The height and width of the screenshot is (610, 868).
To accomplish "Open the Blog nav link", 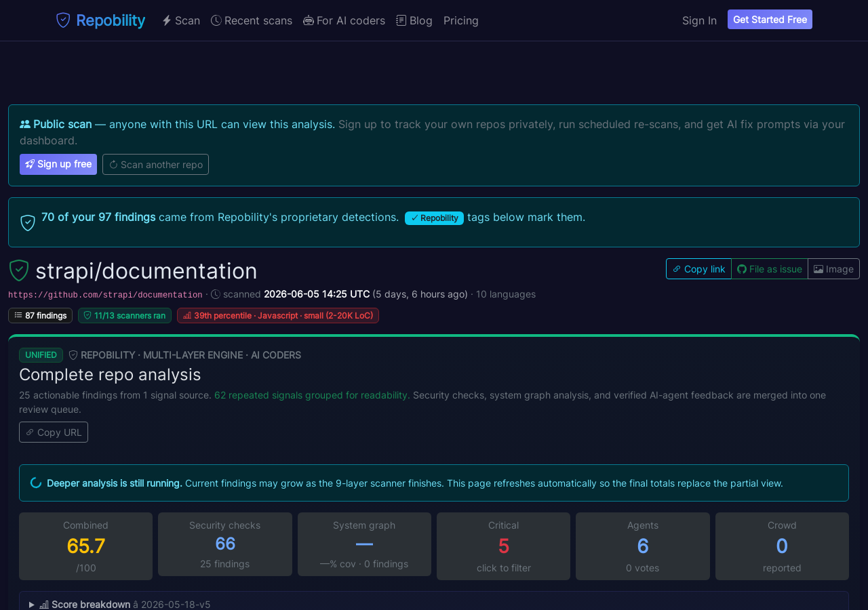I will click(x=414, y=20).
